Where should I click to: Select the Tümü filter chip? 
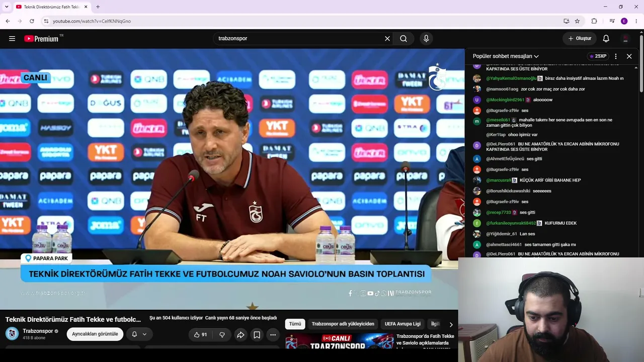[x=295, y=324]
